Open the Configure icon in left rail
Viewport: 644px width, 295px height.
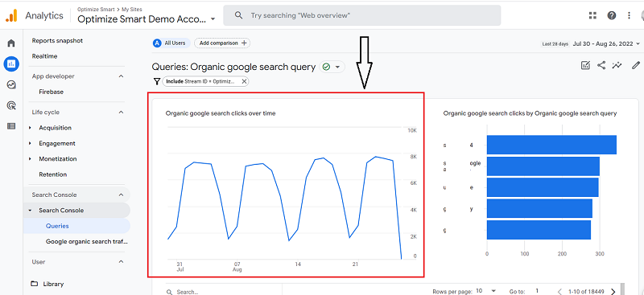pos(11,126)
